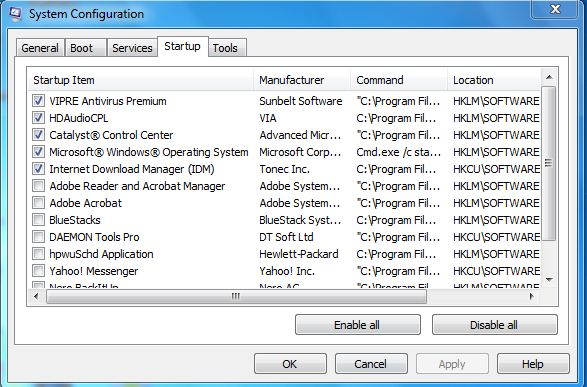Uncheck Internet Download Manager (IDM) checkbox

coord(38,169)
